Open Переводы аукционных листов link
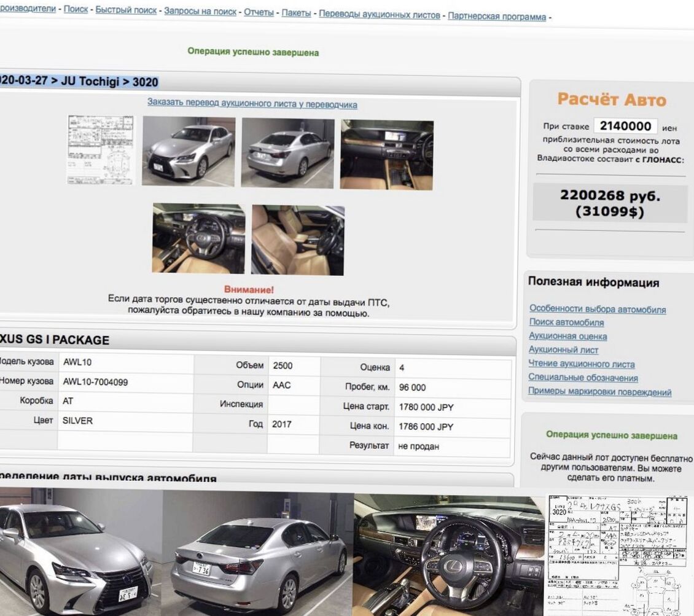This screenshot has width=694, height=616. (x=380, y=15)
